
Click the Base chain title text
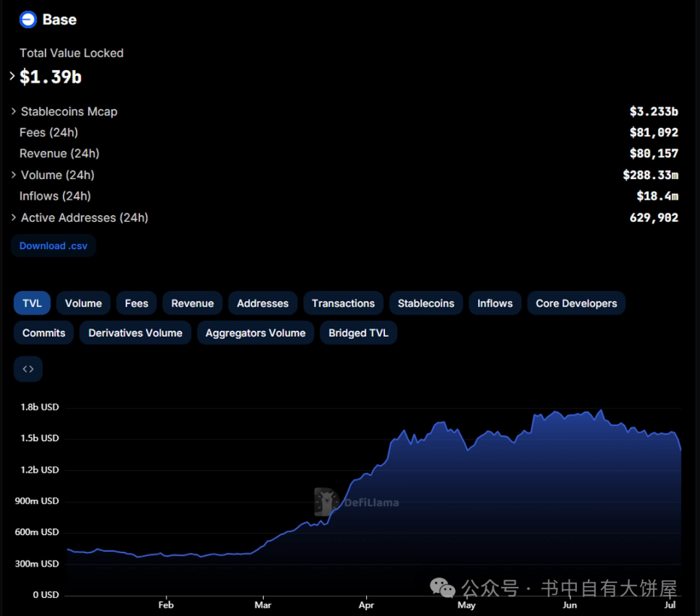tap(60, 19)
